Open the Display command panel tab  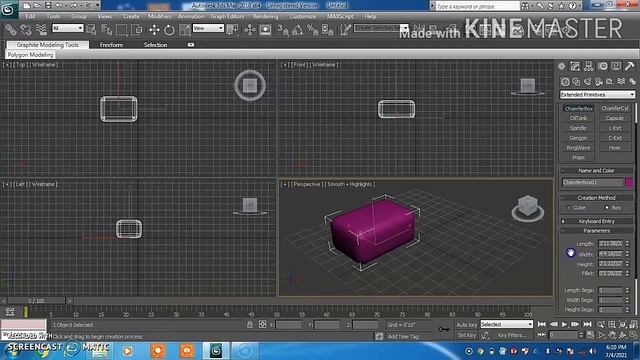[x=616, y=66]
